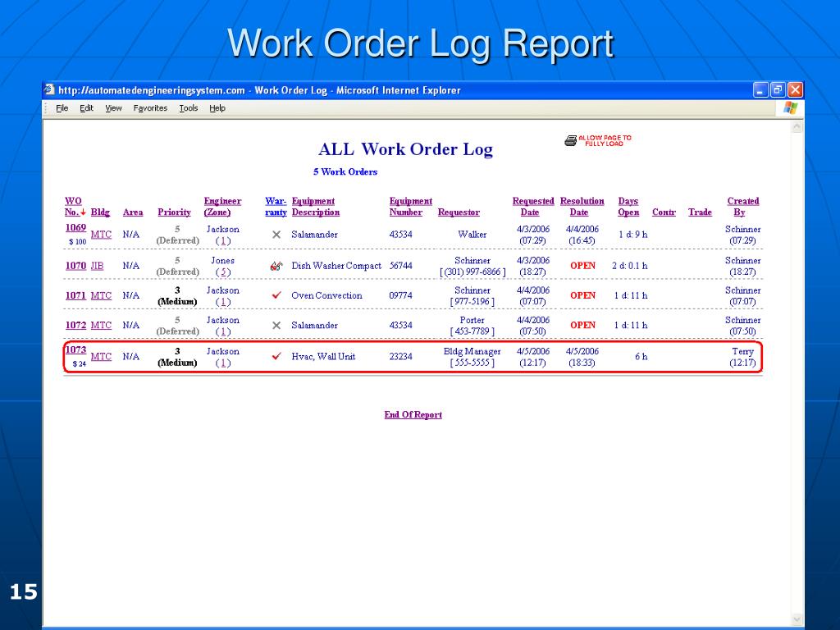Sort by WO No. column header
This screenshot has height=630, width=840.
pyautogui.click(x=72, y=207)
